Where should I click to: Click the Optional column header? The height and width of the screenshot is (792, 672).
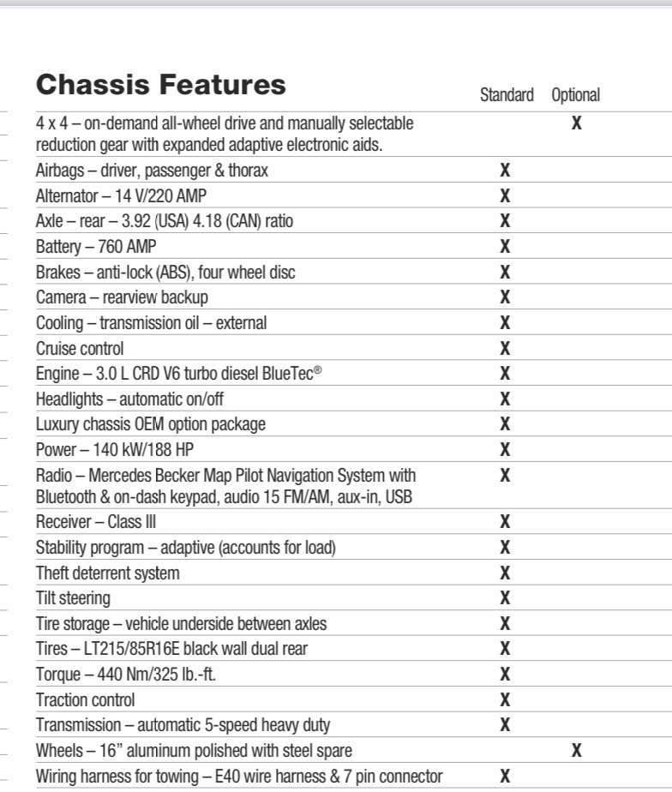click(575, 95)
